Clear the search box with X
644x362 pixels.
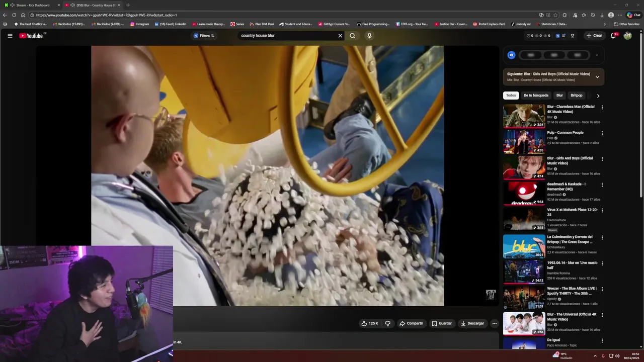340,36
